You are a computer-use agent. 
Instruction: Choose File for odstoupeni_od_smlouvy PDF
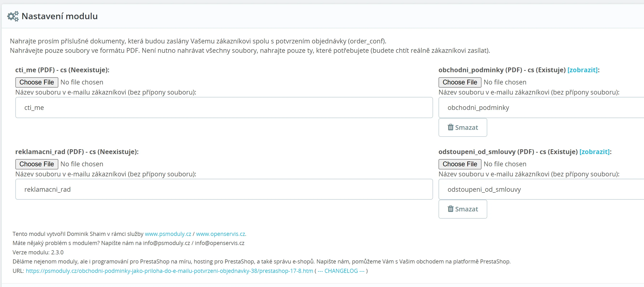click(x=459, y=164)
